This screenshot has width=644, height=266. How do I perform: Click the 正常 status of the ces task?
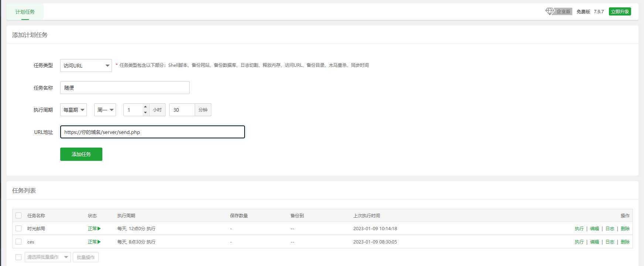(92, 242)
